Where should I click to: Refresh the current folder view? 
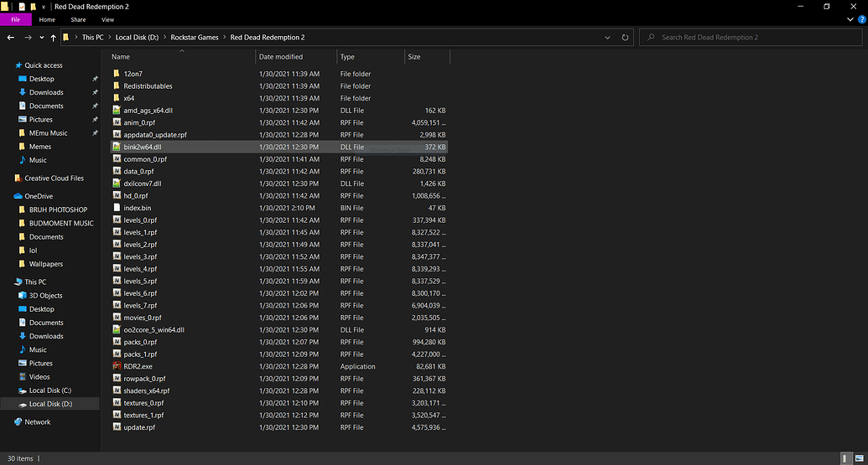tap(625, 37)
